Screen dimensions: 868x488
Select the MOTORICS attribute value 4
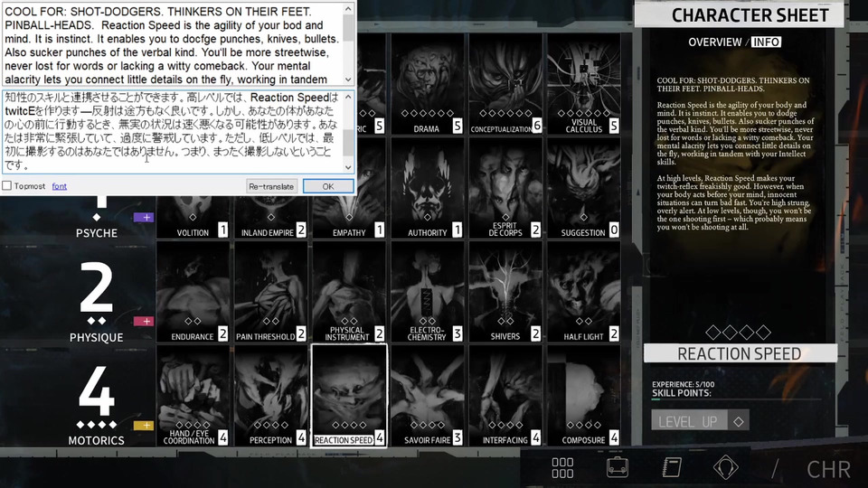tap(97, 391)
